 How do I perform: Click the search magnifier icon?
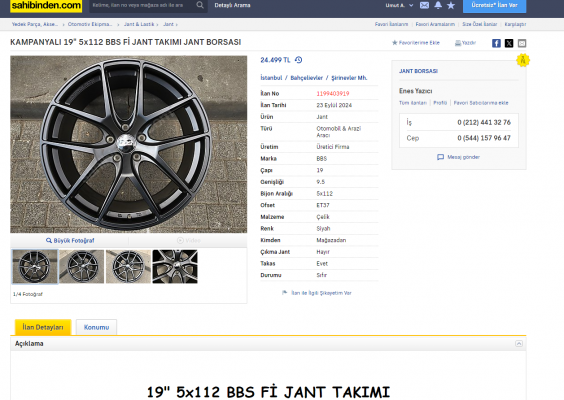tap(200, 5)
